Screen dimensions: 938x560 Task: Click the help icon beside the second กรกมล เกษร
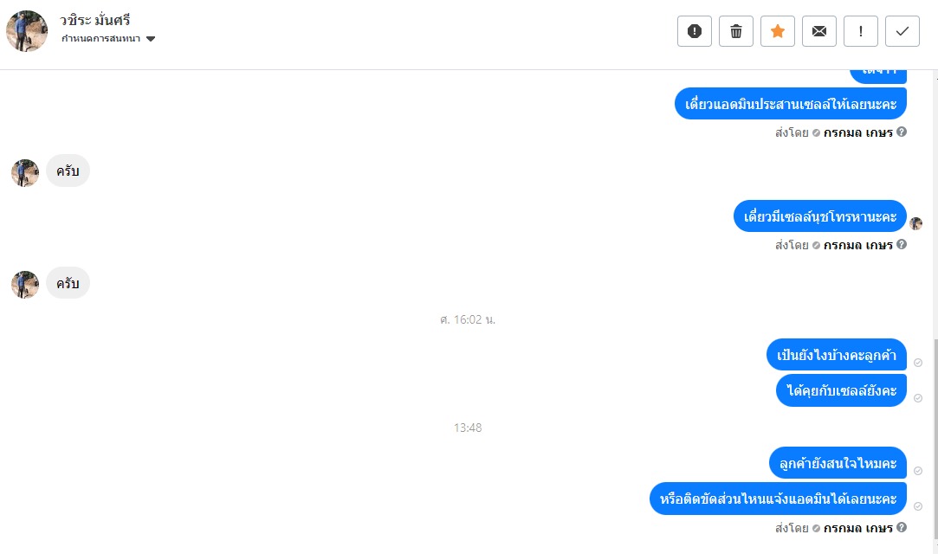pos(902,244)
